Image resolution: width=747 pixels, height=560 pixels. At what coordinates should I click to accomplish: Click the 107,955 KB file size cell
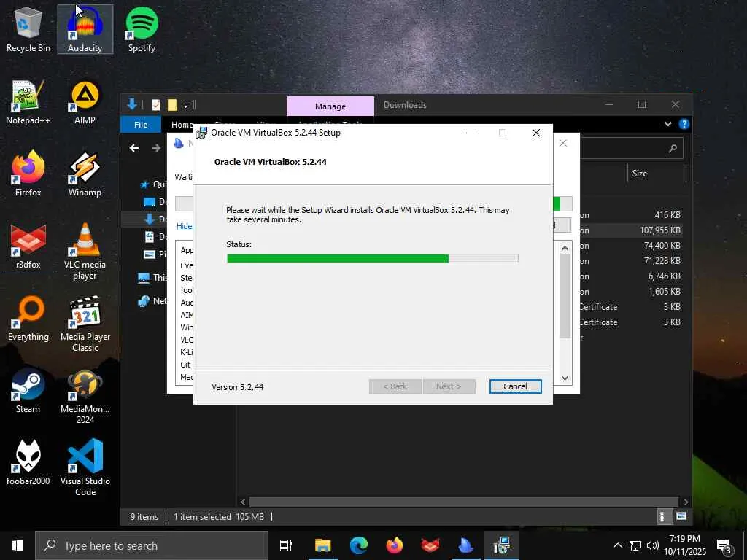coord(659,230)
